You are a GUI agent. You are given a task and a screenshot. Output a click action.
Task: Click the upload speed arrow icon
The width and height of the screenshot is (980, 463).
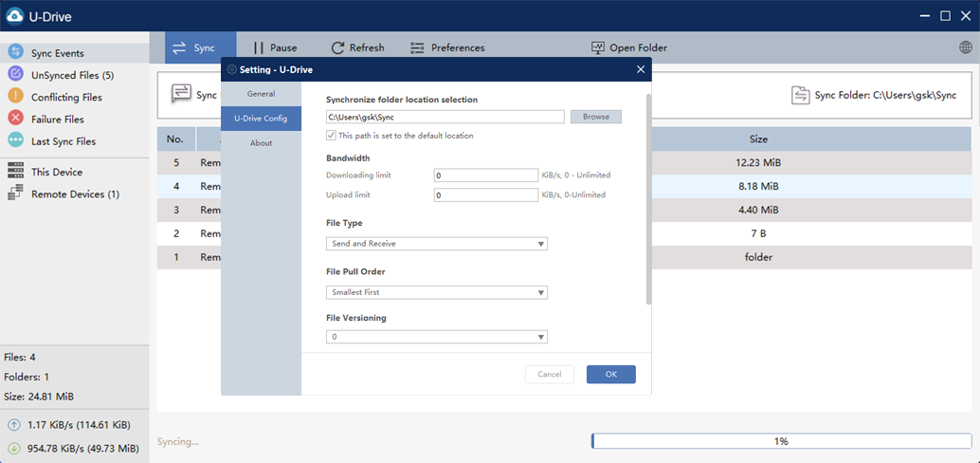coord(14,425)
